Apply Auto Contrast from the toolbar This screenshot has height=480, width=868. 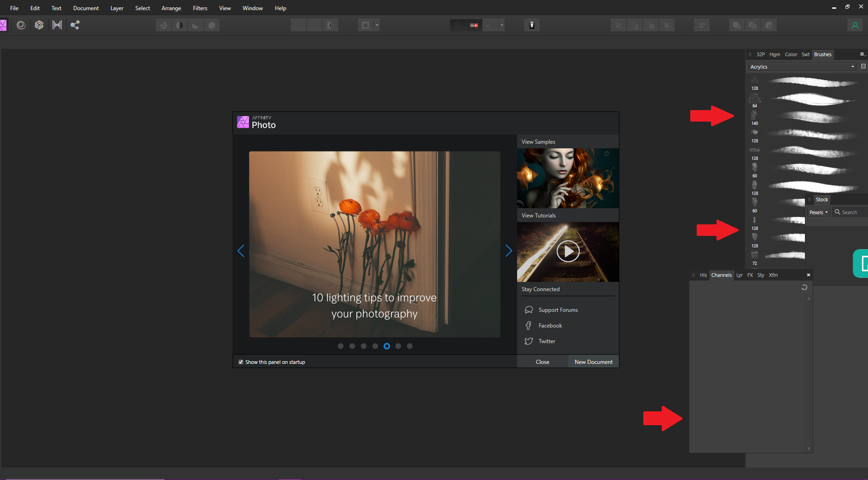180,25
